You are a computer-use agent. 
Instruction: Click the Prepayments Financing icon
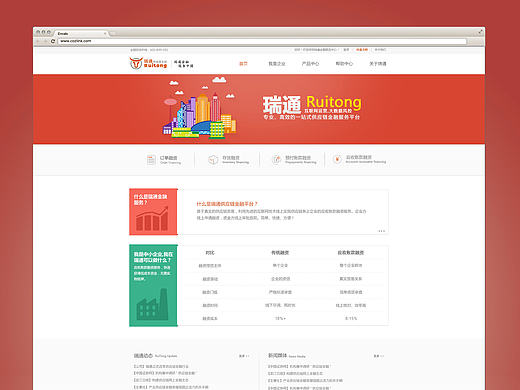(277, 160)
